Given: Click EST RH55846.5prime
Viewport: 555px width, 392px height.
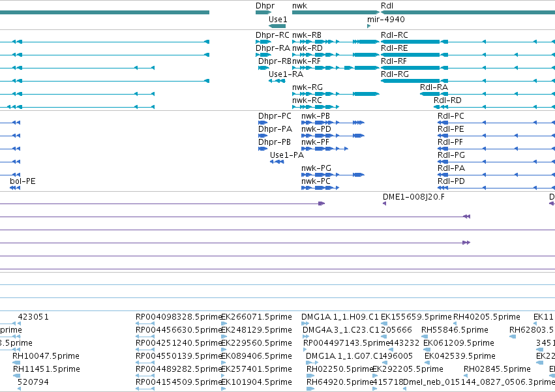Looking at the screenshot, I should 455,330.
